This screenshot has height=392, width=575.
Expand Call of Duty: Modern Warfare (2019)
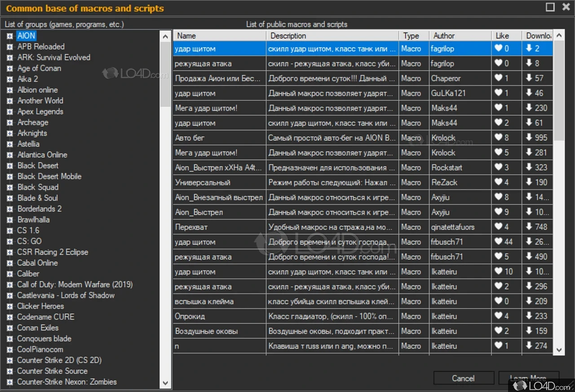point(9,285)
